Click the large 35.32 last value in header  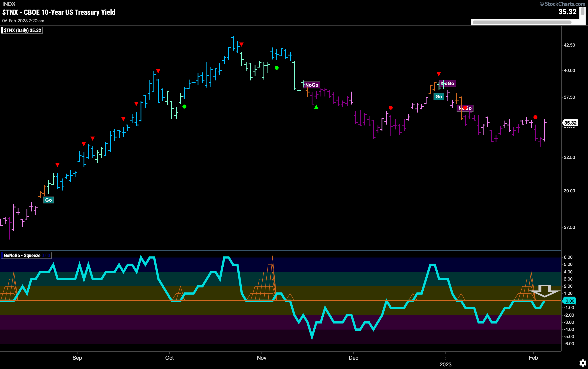(567, 12)
